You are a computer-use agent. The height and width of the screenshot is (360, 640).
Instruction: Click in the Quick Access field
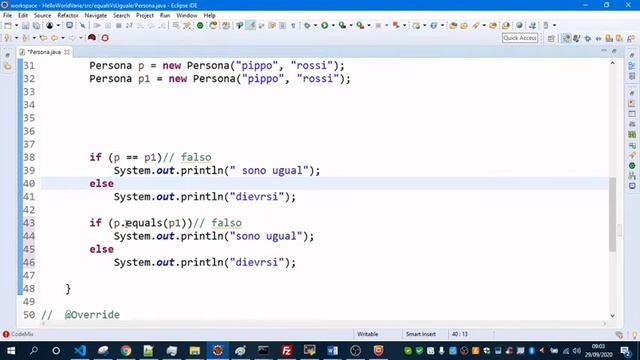[520, 38]
